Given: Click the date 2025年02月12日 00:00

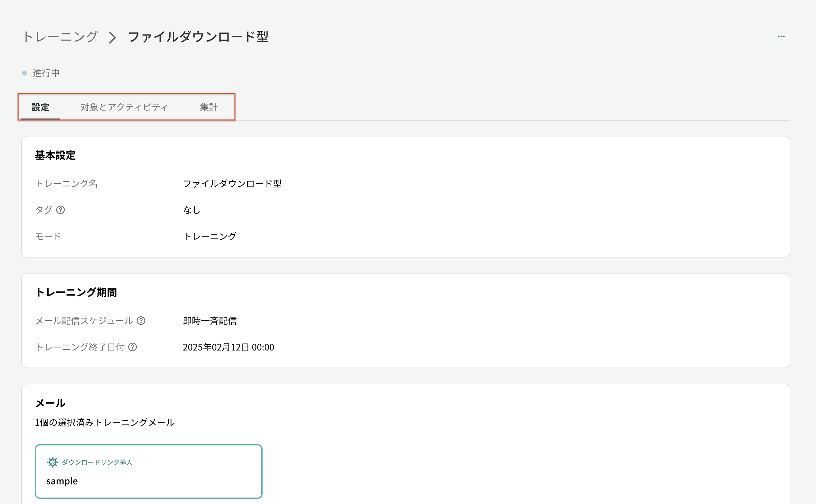Looking at the screenshot, I should pos(228,347).
